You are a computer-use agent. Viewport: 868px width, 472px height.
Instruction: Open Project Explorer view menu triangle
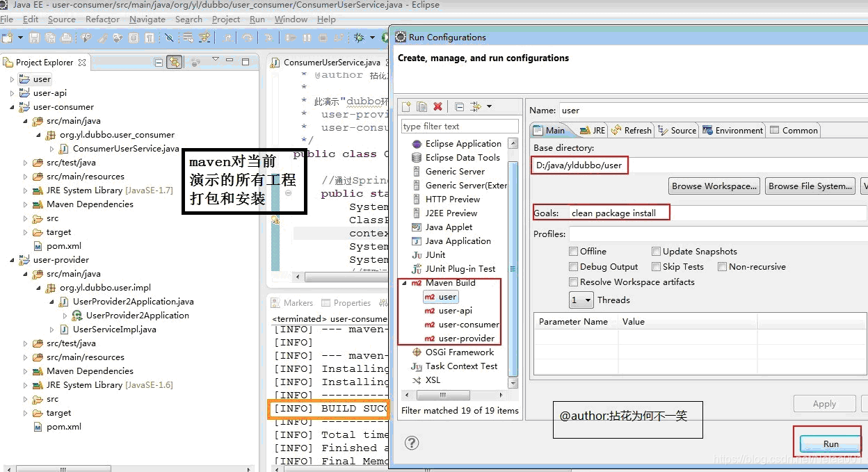click(x=216, y=60)
